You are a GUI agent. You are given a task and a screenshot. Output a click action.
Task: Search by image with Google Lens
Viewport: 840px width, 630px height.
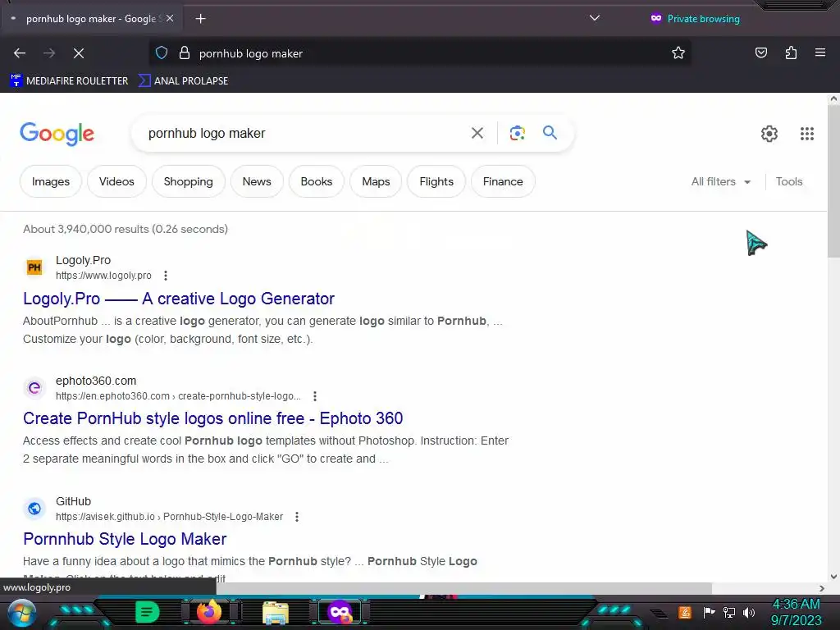tap(517, 133)
